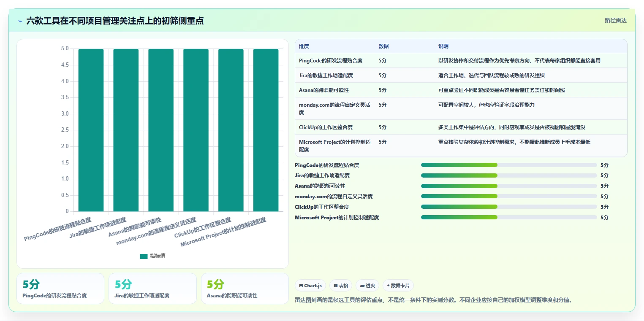644x321 pixels.
Task: Click the Jira progress bar
Action: [x=509, y=175]
